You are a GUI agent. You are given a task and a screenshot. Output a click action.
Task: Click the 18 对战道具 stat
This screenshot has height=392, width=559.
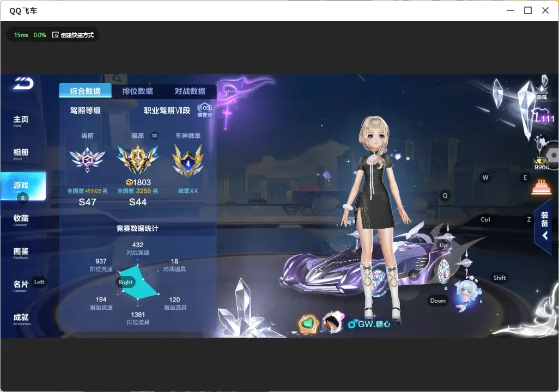[x=174, y=265]
